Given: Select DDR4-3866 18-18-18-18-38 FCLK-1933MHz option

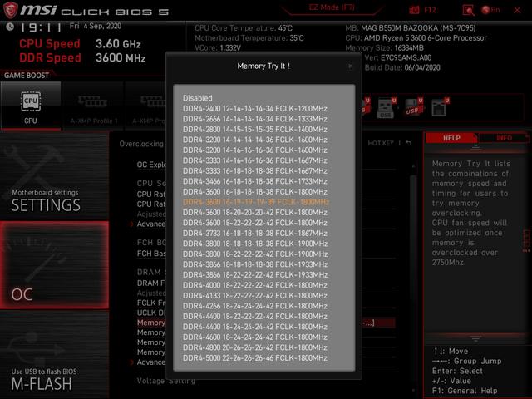Looking at the screenshot, I should pyautogui.click(x=255, y=264).
